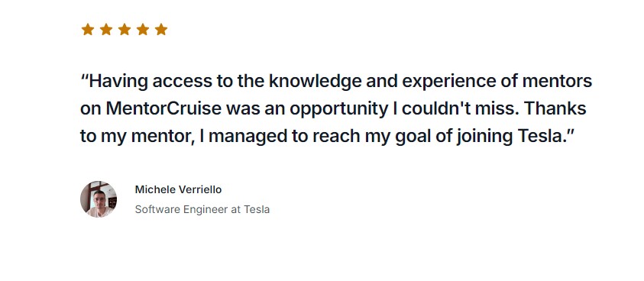Open Michele Verriello's circular profile photo
This screenshot has width=644, height=281.
pos(99,199)
